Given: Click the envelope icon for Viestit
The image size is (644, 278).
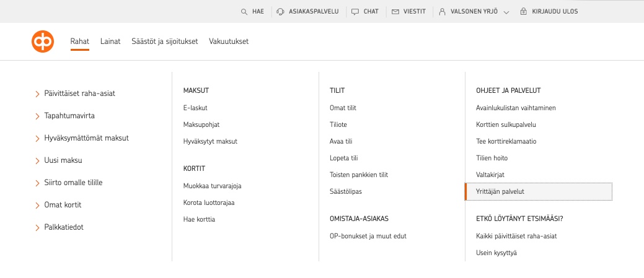Looking at the screenshot, I should click(x=395, y=12).
